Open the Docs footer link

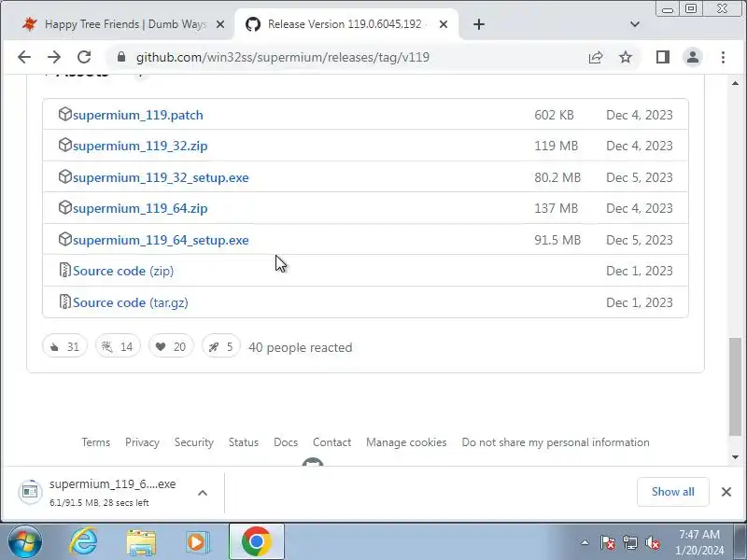pos(286,442)
